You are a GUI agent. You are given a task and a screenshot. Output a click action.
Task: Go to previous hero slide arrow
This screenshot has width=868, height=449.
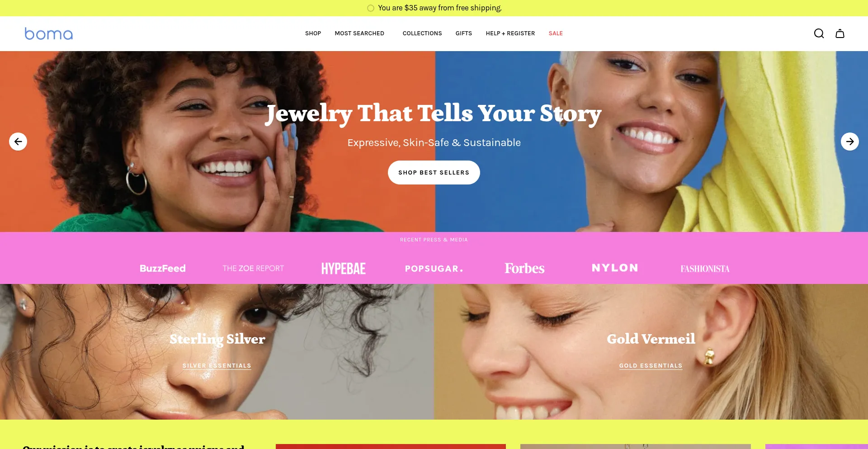pos(18,142)
